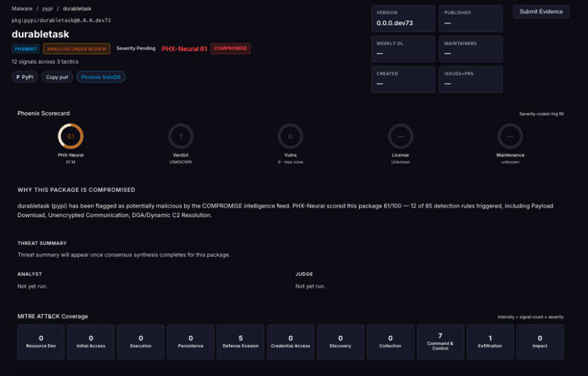The height and width of the screenshot is (376, 588).
Task: Click the '61 M' label under PHX-Neural
Action: coord(71,162)
